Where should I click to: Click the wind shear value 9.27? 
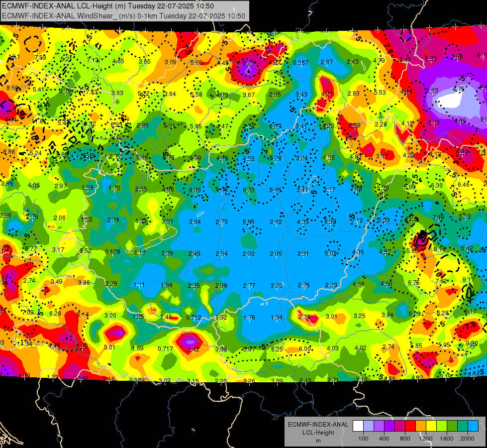tap(248, 63)
